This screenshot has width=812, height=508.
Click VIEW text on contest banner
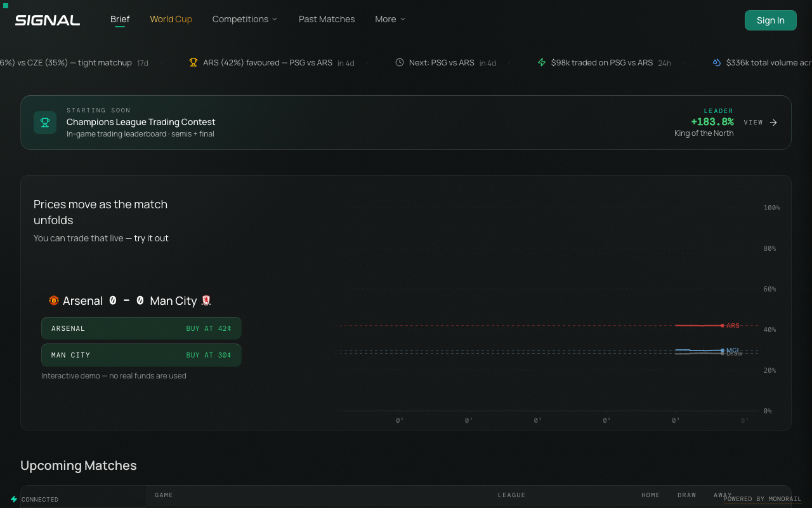(753, 123)
